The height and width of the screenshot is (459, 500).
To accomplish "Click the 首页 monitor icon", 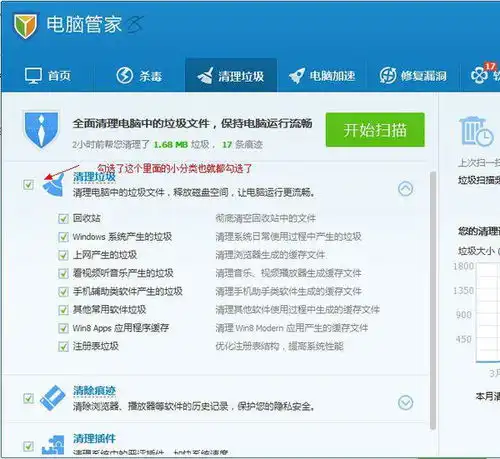I will click(34, 76).
